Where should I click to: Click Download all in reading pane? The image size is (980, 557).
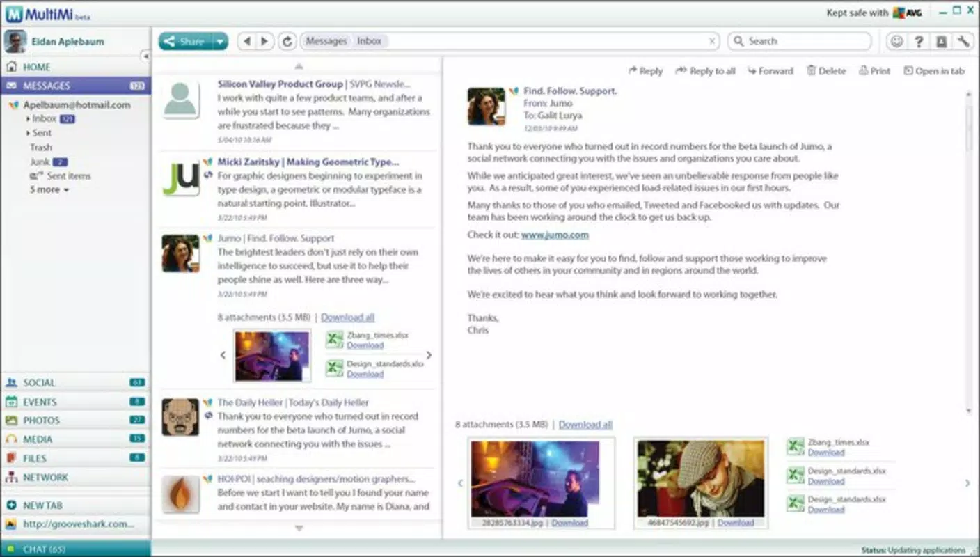[585, 425]
